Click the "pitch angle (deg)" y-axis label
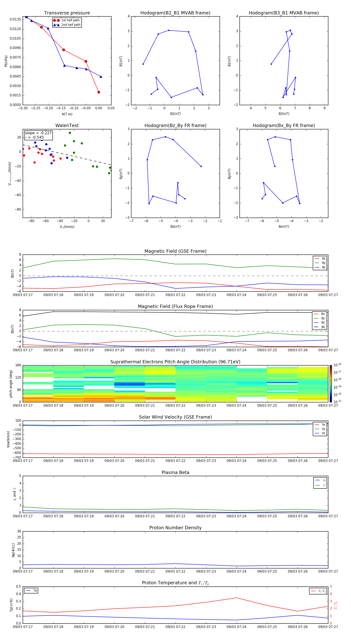The width and height of the screenshot is (351, 644). (x=11, y=383)
